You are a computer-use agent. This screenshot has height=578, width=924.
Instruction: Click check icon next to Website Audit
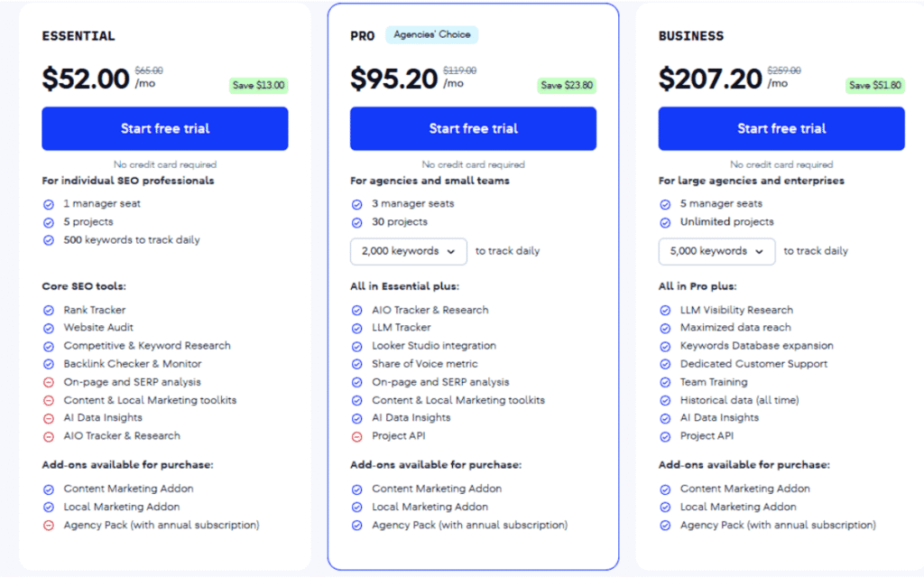pos(49,329)
